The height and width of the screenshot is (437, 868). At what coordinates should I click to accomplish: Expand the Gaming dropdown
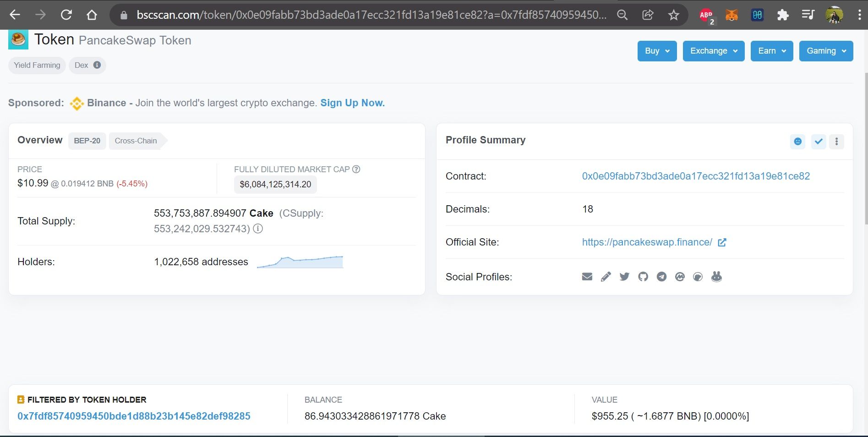click(x=826, y=51)
